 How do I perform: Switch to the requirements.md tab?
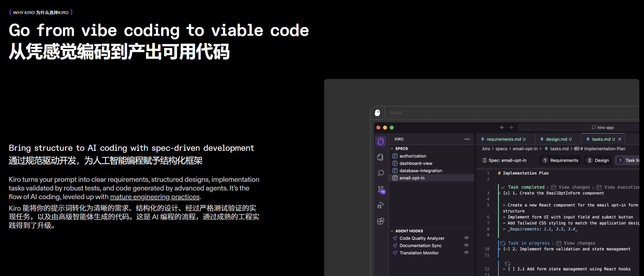coord(503,139)
